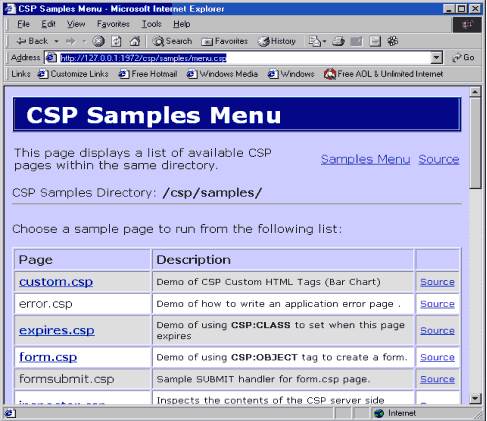
Task: View Source for expires.csp row
Action: click(x=437, y=331)
